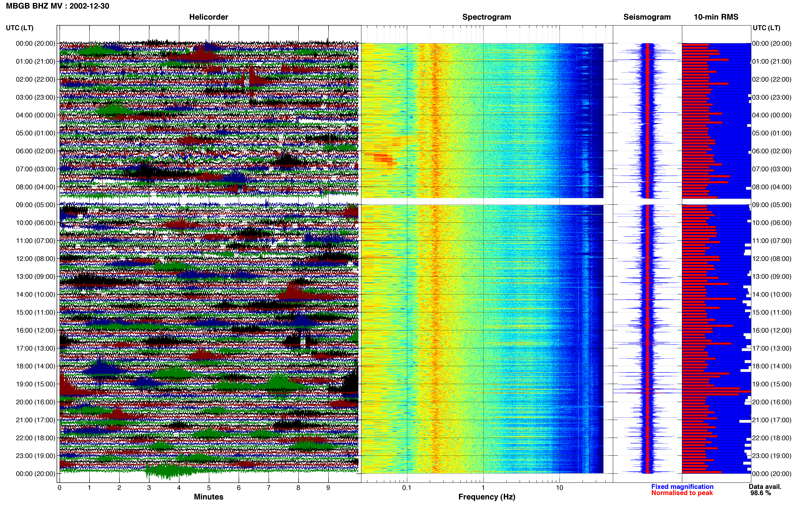Image resolution: width=812 pixels, height=508 pixels.
Task: Pick '13:00 (09:00)' label beside RMS panel
Action: pyautogui.click(x=772, y=277)
